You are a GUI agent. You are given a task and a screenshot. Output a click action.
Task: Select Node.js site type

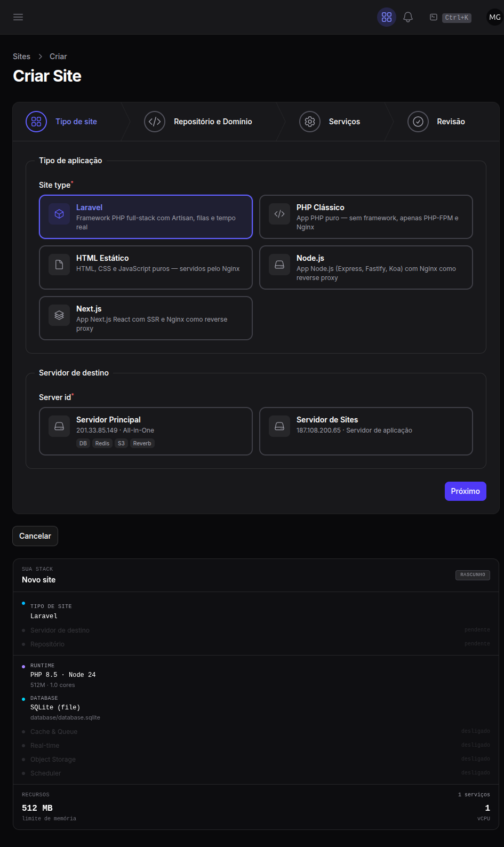366,267
